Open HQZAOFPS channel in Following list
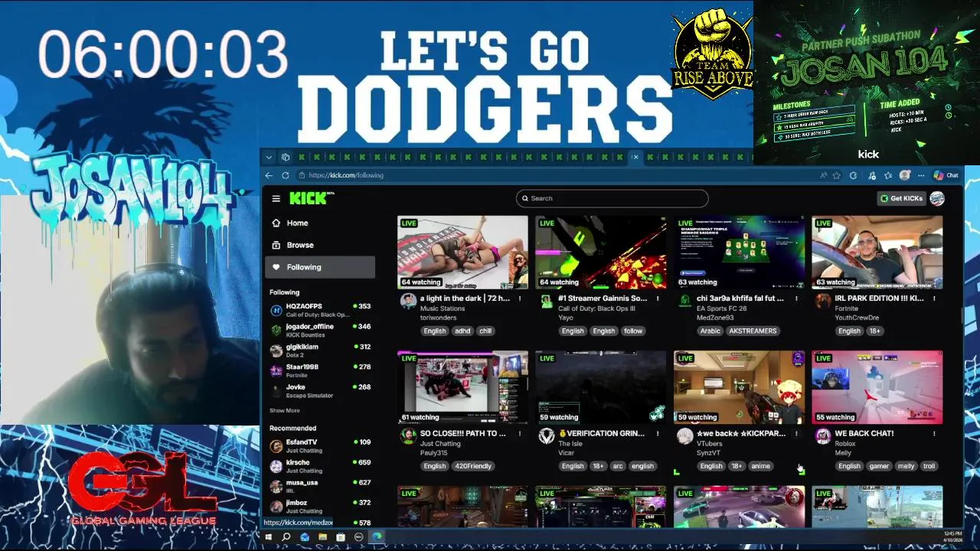The height and width of the screenshot is (551, 980). click(x=320, y=310)
